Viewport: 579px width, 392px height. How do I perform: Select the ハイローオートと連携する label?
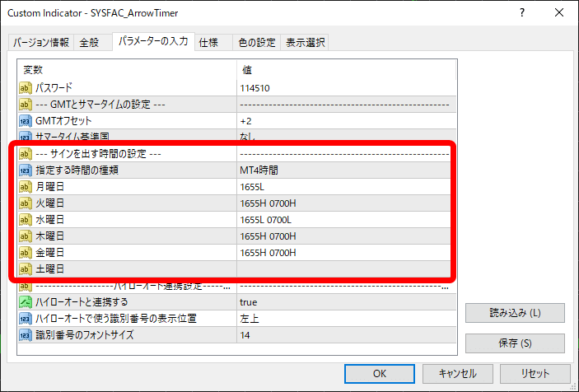pos(82,302)
